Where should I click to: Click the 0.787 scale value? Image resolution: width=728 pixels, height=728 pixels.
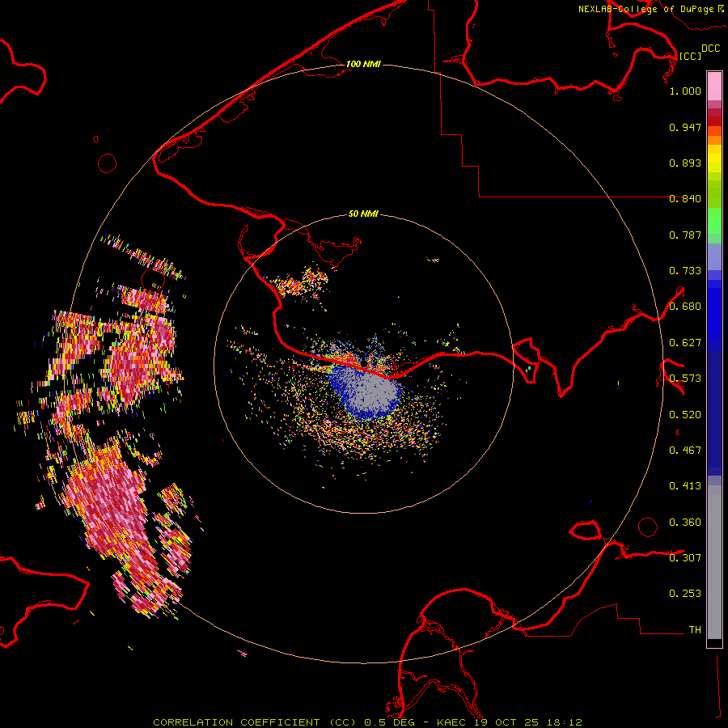pyautogui.click(x=685, y=235)
